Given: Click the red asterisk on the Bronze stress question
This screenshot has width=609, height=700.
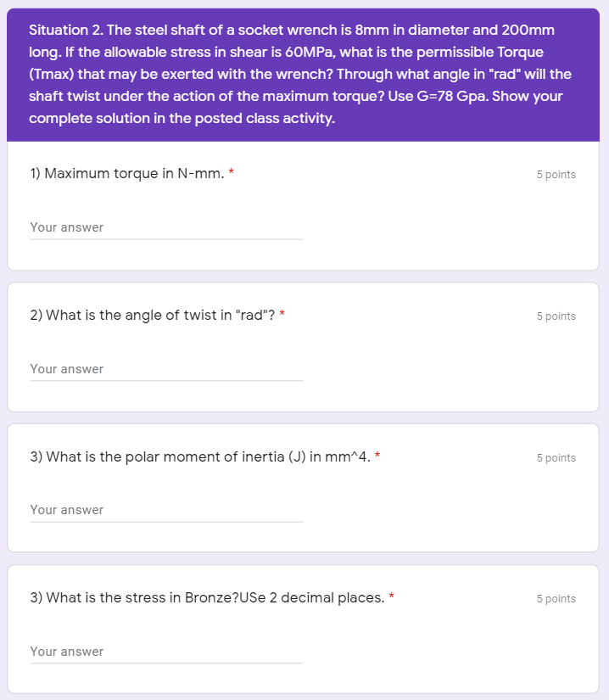Looking at the screenshot, I should [390, 595].
